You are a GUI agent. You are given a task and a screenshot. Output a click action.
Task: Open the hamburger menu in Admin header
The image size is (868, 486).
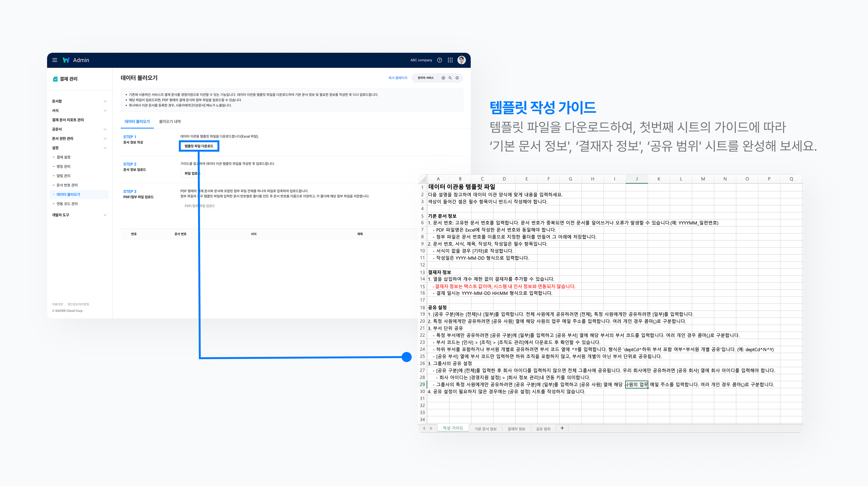(x=55, y=60)
